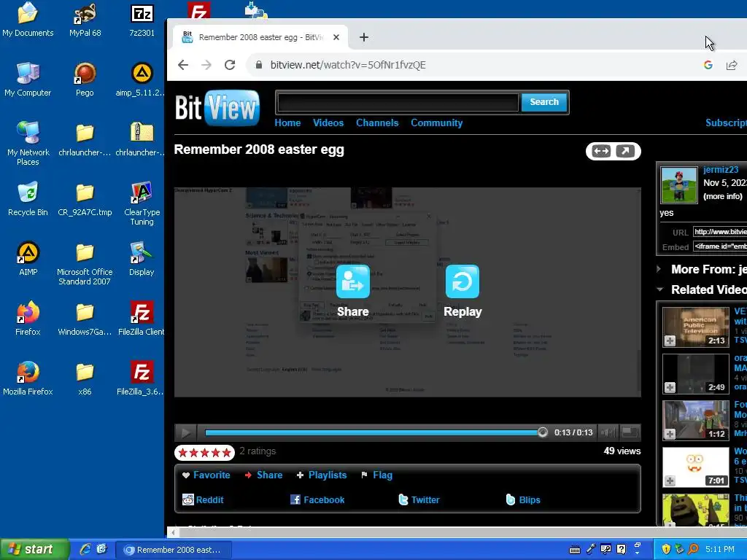
Task: Click the BitView Search button
Action: pyautogui.click(x=544, y=102)
